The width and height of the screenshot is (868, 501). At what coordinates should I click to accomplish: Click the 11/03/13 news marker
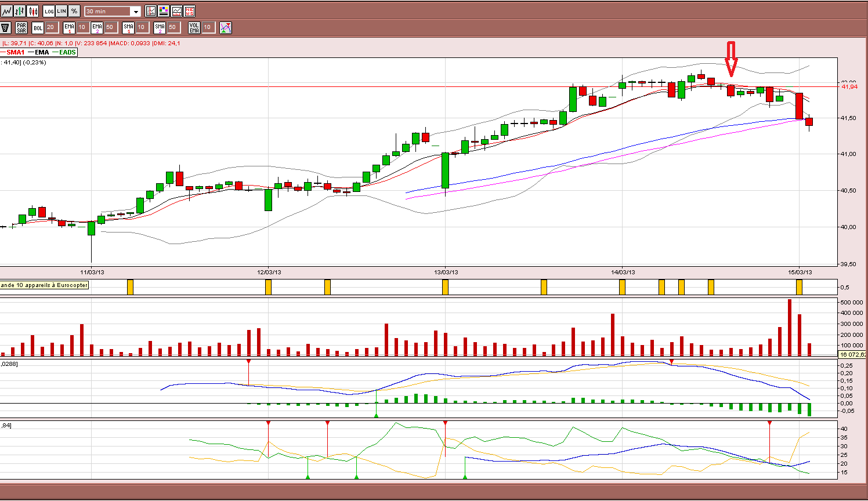(130, 286)
